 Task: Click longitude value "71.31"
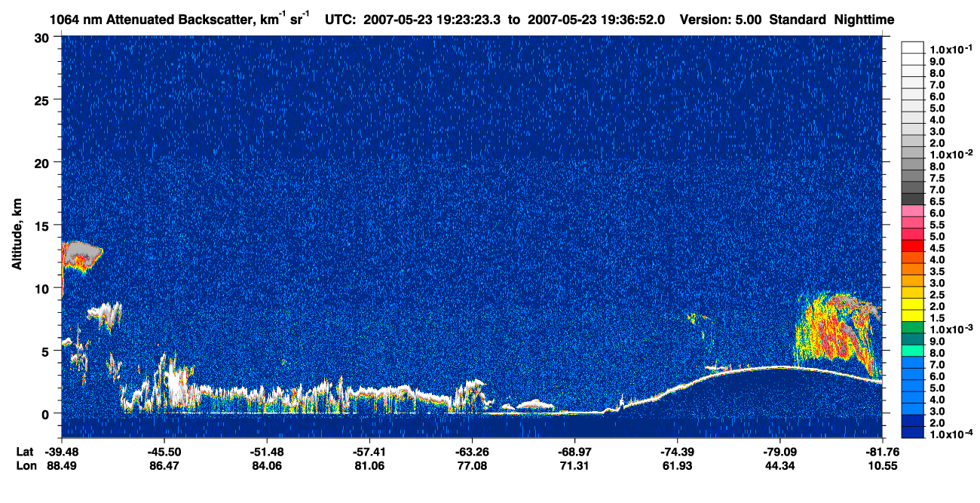(575, 465)
